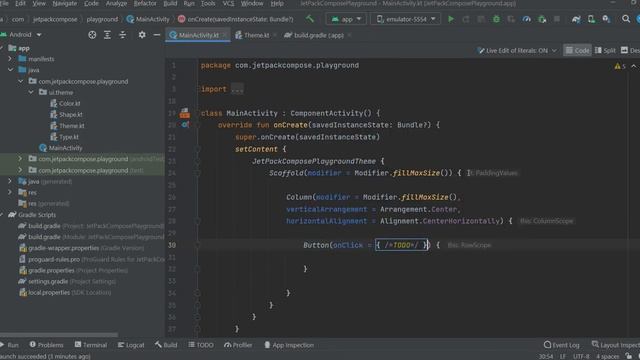Viewport: 640px width, 360px height.
Task: Expand the manifests folder
Action: pos(10,59)
